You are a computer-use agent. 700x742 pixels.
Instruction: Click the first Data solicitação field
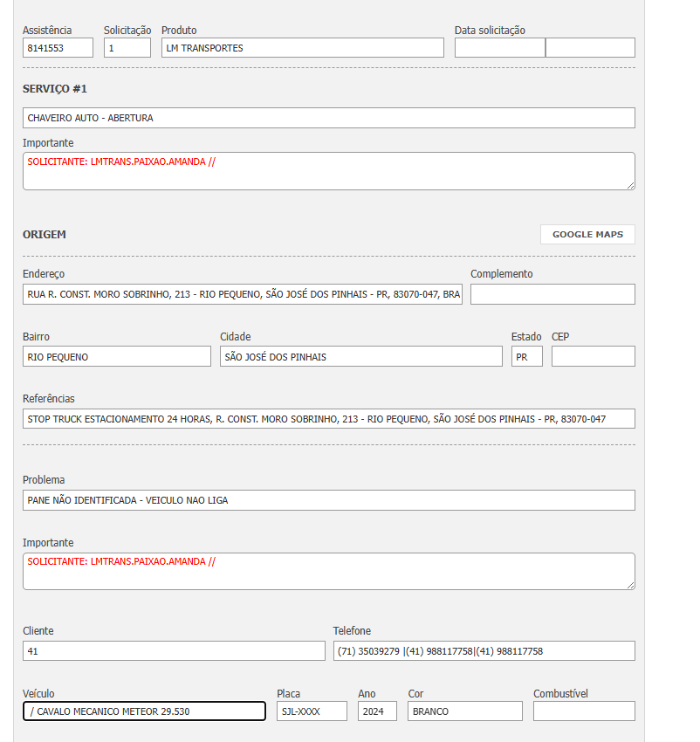coord(499,48)
